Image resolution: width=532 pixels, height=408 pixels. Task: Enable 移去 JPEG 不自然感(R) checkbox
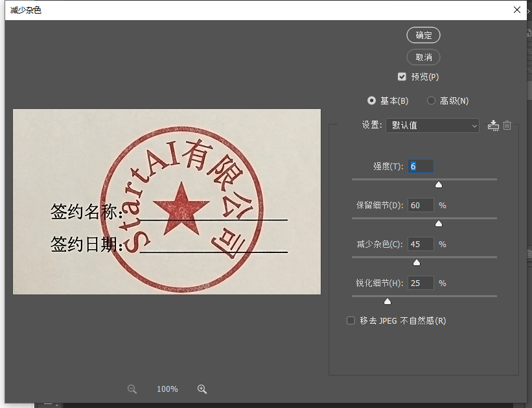(351, 320)
